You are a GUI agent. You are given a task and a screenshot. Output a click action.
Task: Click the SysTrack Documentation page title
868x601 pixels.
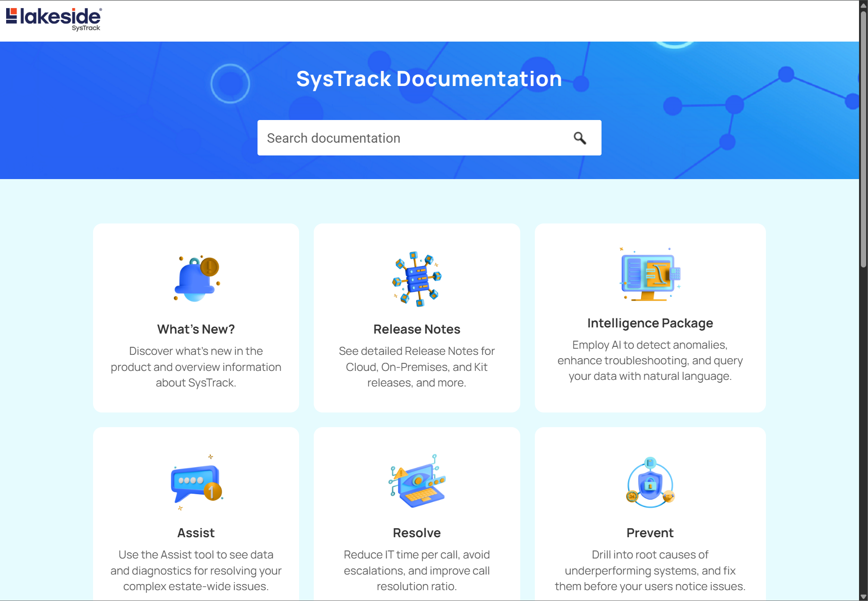pos(429,79)
